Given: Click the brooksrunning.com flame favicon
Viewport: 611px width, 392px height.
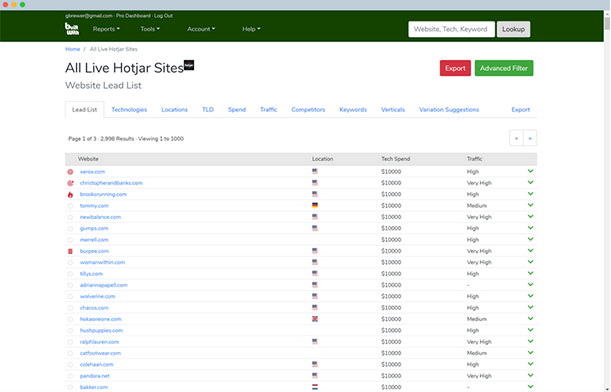Looking at the screenshot, I should point(70,194).
